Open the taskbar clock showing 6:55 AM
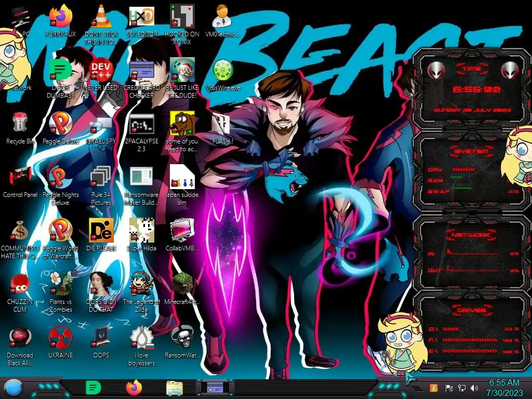532x399 pixels. pyautogui.click(x=504, y=388)
